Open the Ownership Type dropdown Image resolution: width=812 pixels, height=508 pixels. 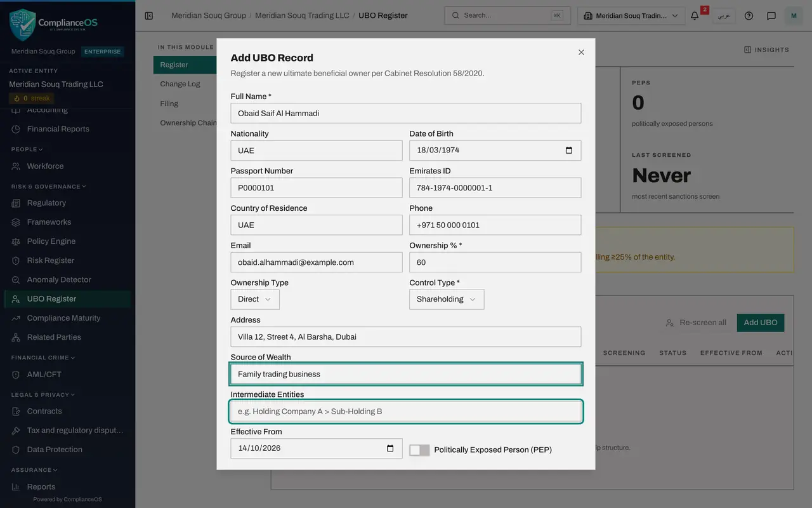255,299
